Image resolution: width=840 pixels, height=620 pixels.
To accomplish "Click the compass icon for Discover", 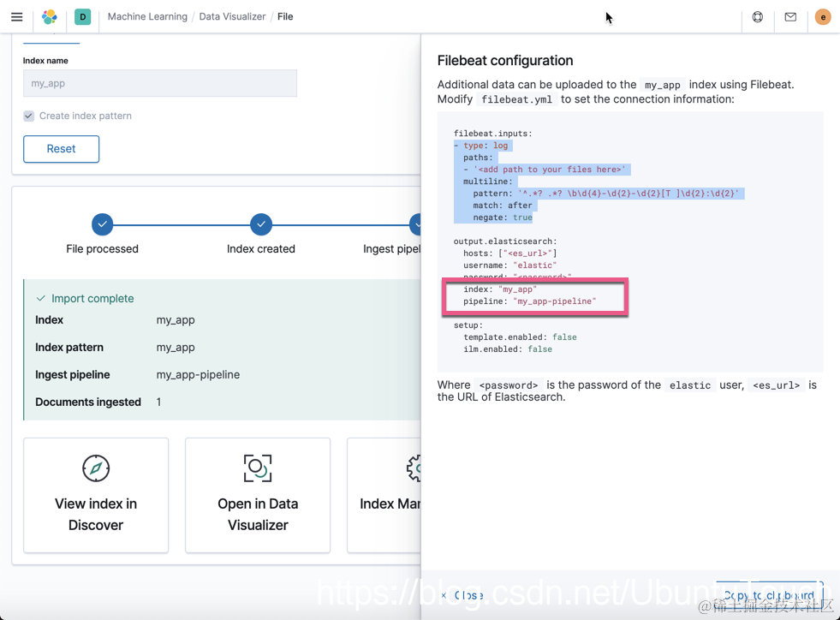I will [96, 468].
